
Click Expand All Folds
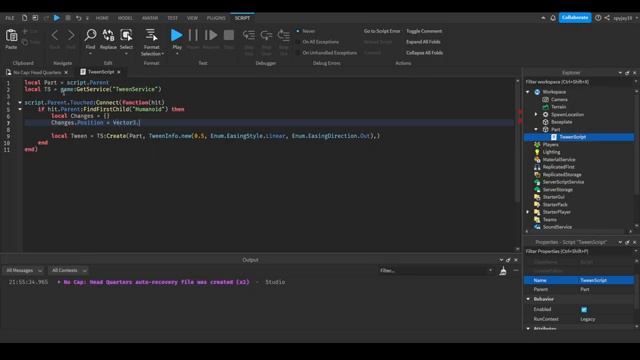click(x=423, y=42)
